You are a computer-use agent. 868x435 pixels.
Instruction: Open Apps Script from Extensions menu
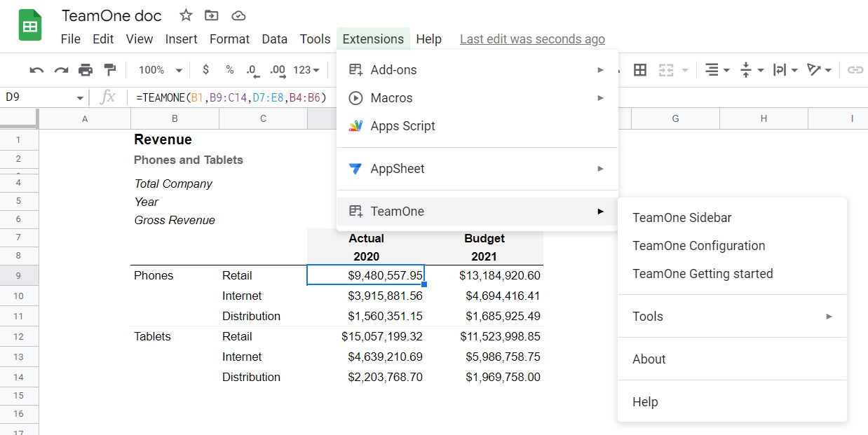pos(477,126)
